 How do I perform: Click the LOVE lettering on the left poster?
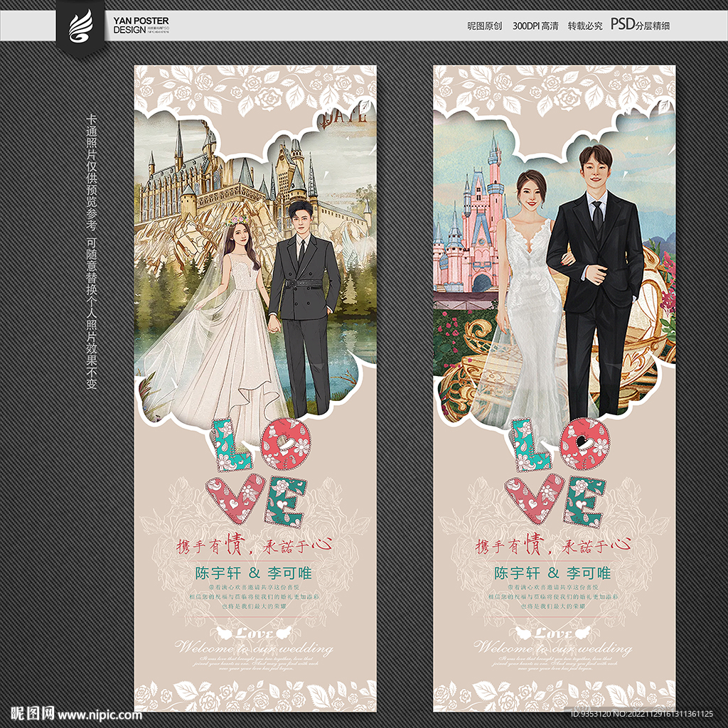click(259, 471)
